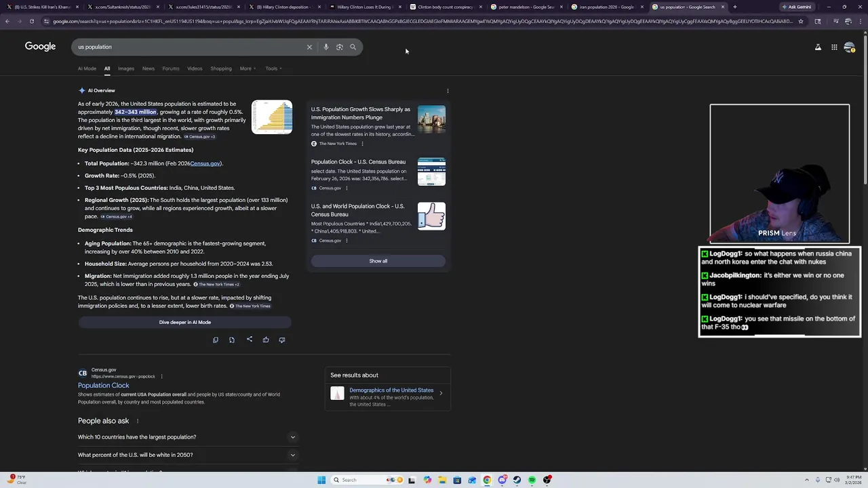Switch to Images results tab

(x=126, y=68)
